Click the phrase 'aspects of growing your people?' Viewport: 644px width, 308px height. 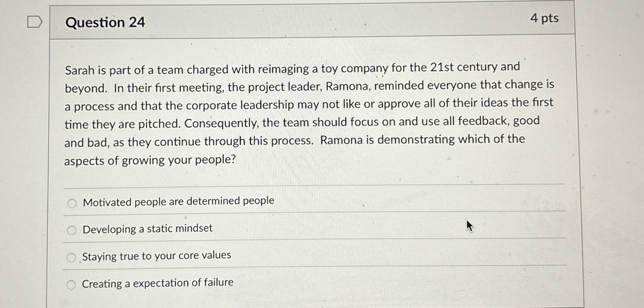[x=150, y=160]
